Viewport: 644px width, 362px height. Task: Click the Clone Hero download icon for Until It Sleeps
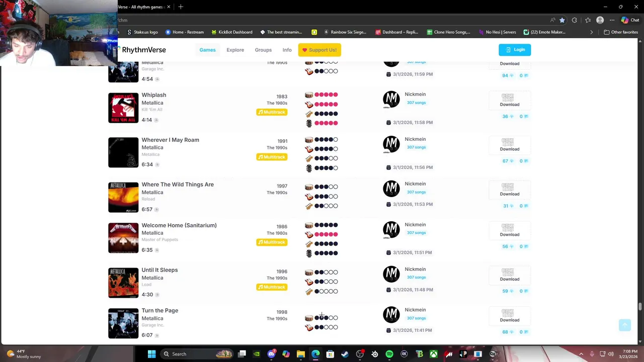(x=508, y=272)
